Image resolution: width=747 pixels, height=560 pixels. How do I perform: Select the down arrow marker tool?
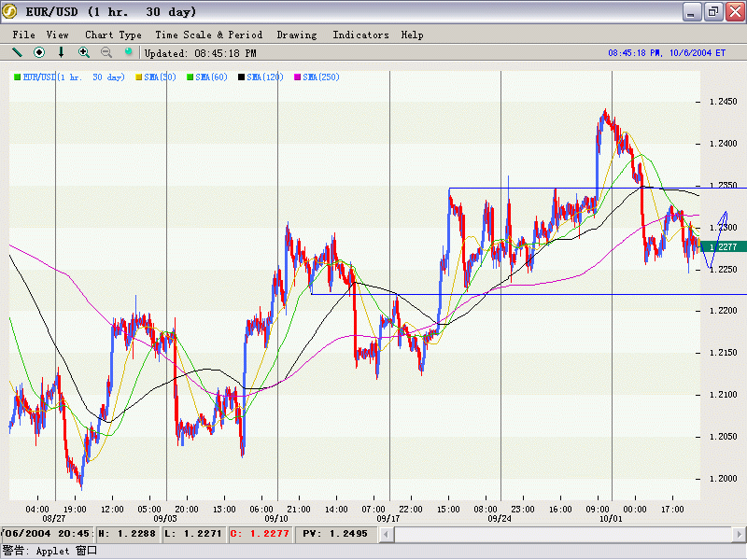click(x=62, y=53)
